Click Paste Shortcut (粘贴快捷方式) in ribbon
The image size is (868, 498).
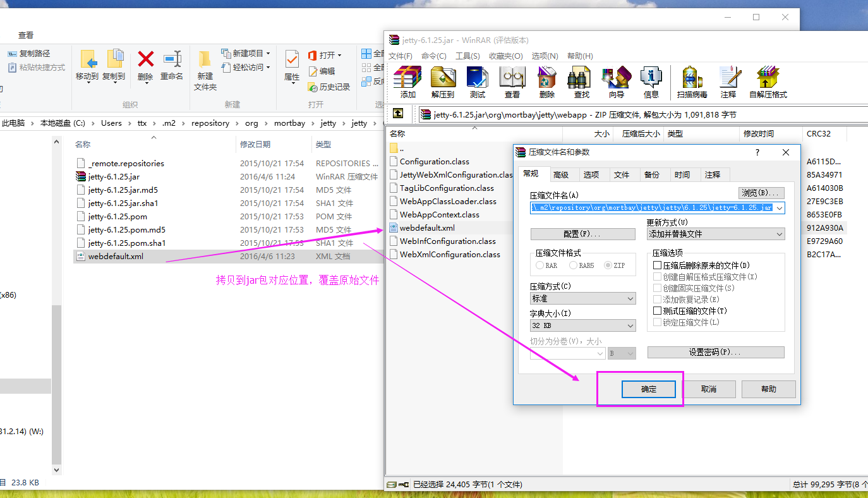pos(37,68)
